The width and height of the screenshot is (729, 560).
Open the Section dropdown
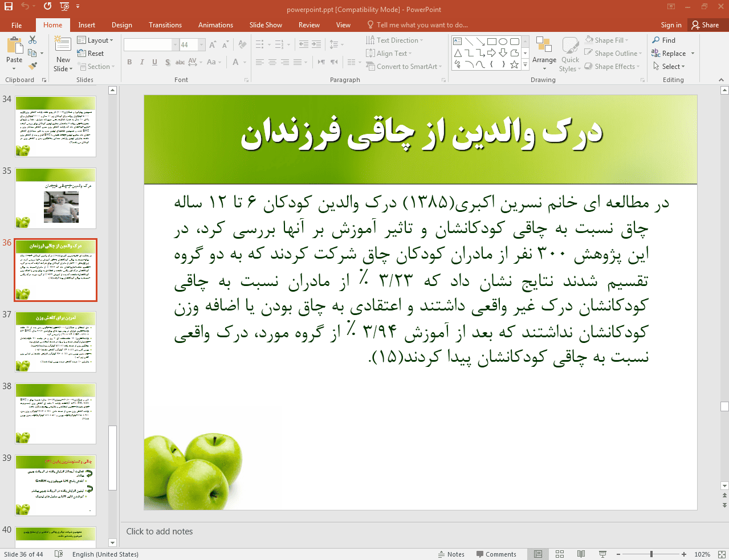[x=96, y=67]
